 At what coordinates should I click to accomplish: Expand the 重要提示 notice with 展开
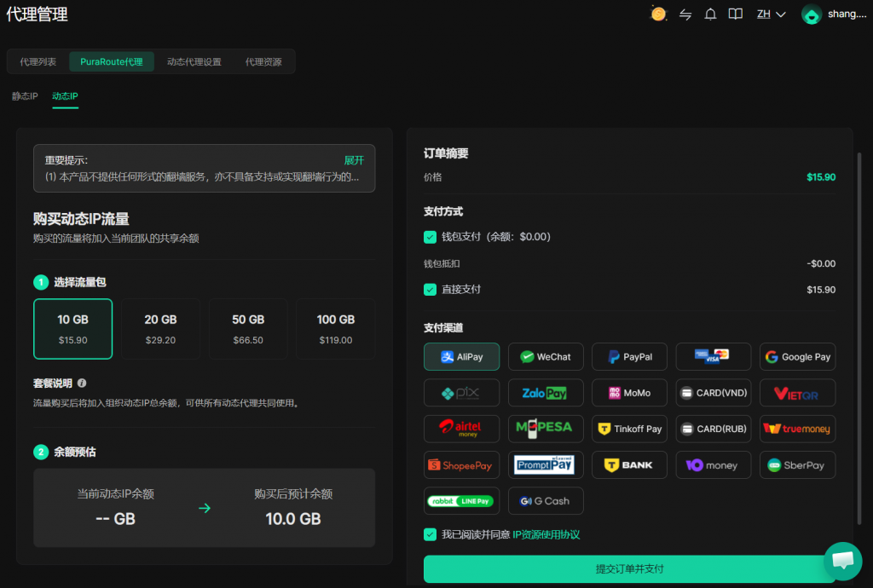click(354, 160)
